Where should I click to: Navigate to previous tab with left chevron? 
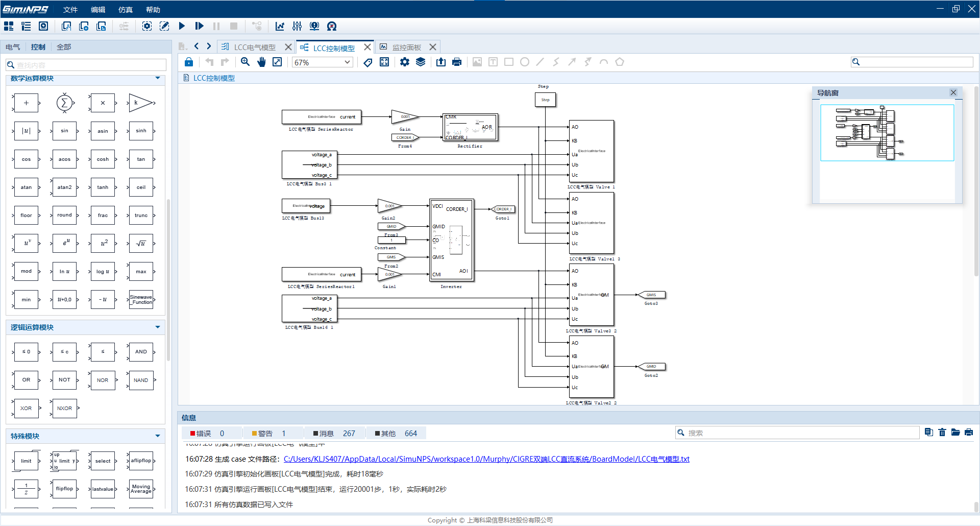[197, 46]
